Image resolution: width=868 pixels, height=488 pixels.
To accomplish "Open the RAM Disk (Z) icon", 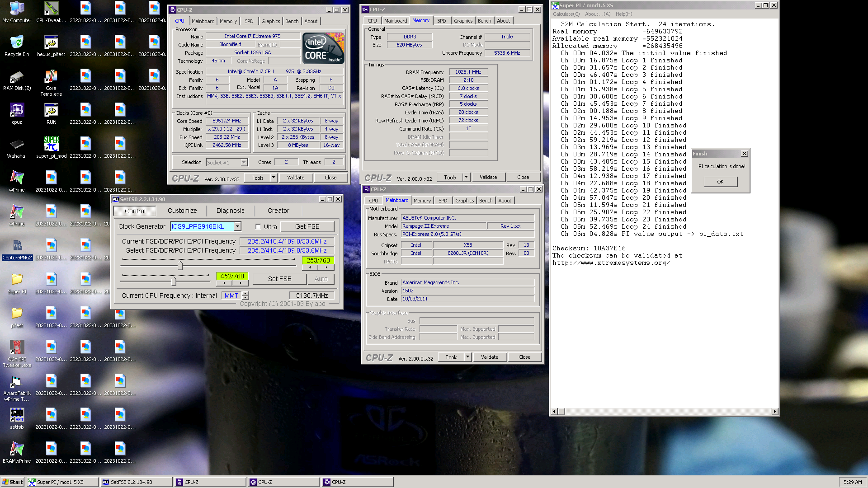I will point(17,80).
